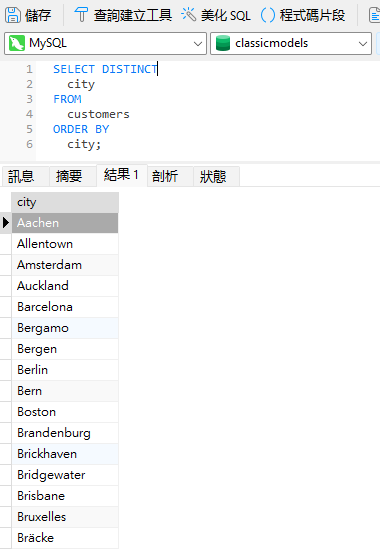Click the current row arrow indicator beside Aachen
This screenshot has width=380, height=553.
[6, 223]
